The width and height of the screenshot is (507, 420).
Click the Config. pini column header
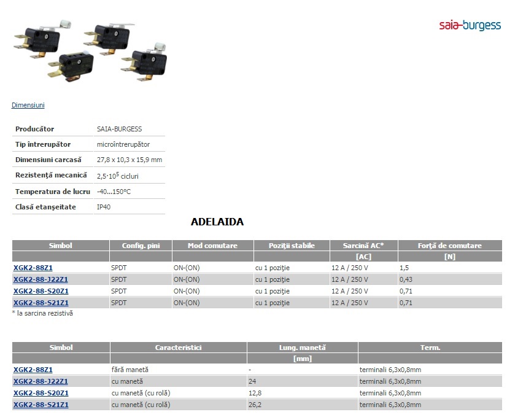click(141, 246)
